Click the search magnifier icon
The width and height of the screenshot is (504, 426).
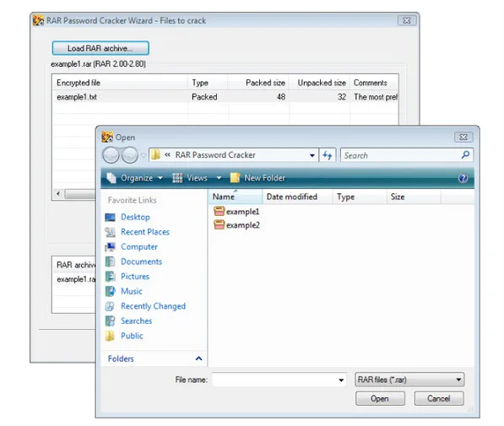coord(465,155)
